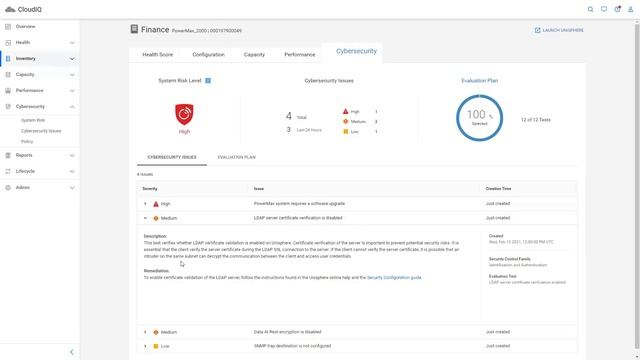Open the notifications icon with badge
The width and height of the screenshot is (640, 360).
pyautogui.click(x=617, y=9)
